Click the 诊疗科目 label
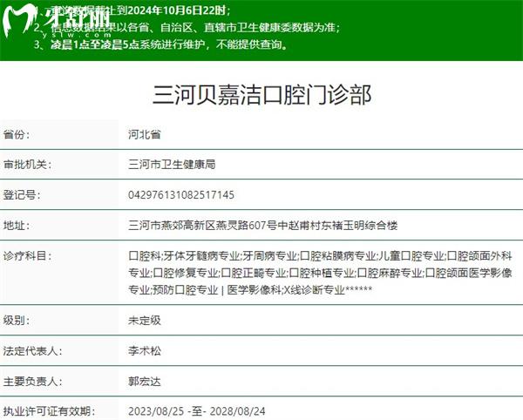 pos(27,256)
